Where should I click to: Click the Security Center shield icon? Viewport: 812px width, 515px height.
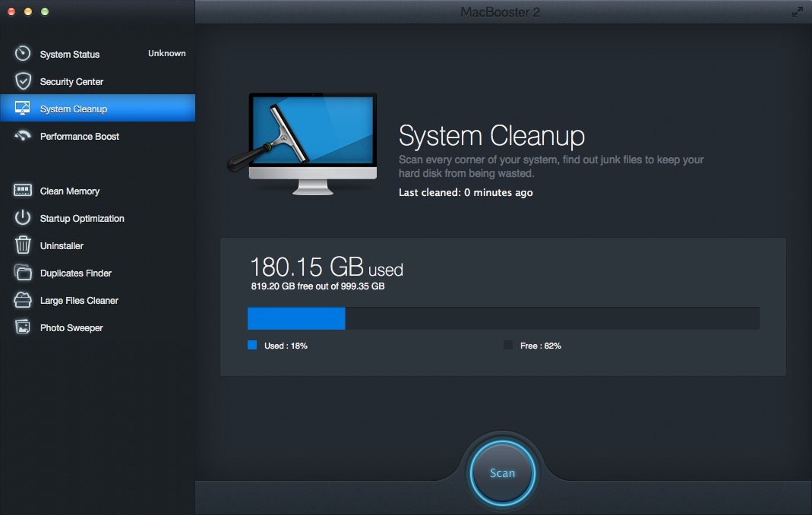tap(23, 81)
